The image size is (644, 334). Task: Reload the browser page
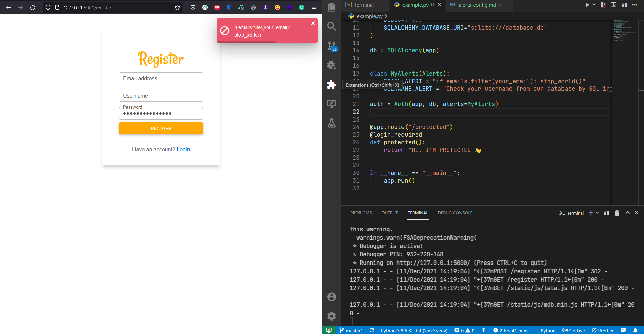pyautogui.click(x=33, y=7)
